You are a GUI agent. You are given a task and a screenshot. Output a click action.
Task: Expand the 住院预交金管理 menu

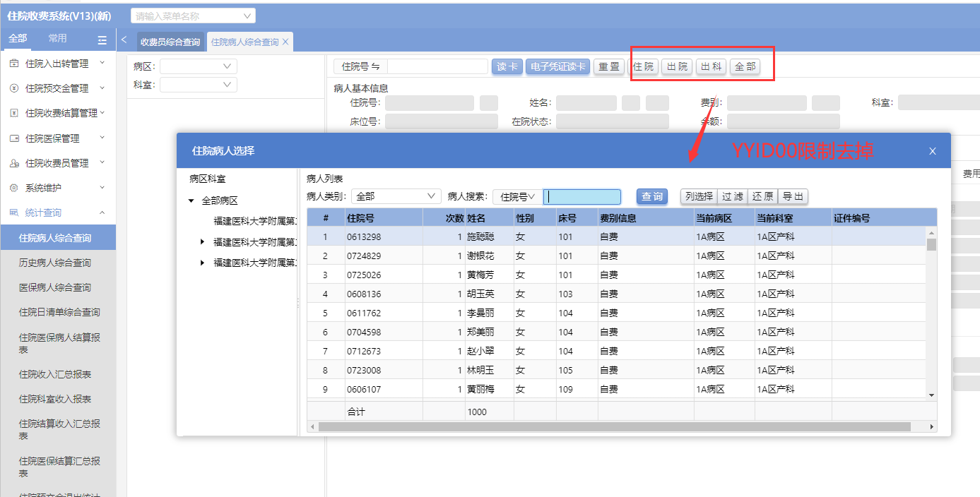pos(102,88)
